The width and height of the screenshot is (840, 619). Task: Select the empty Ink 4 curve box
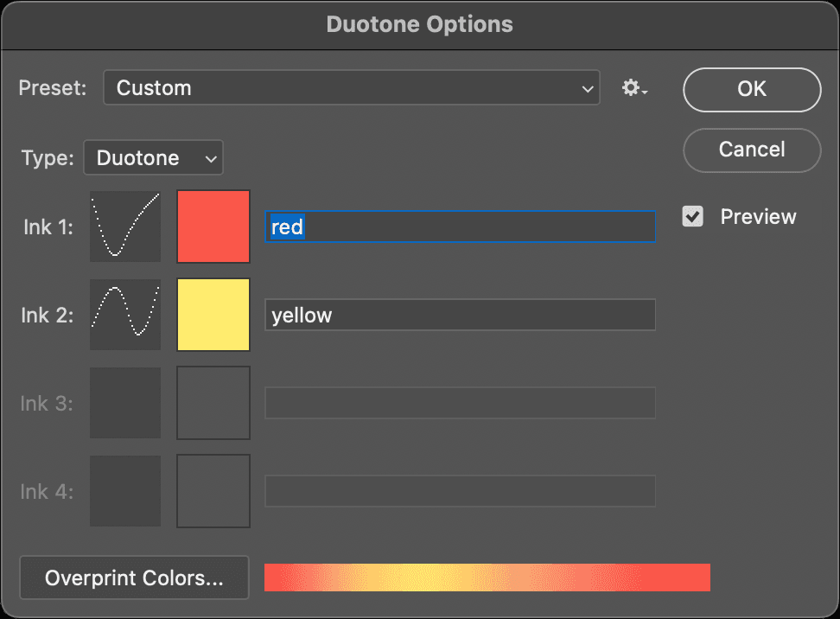[124, 491]
